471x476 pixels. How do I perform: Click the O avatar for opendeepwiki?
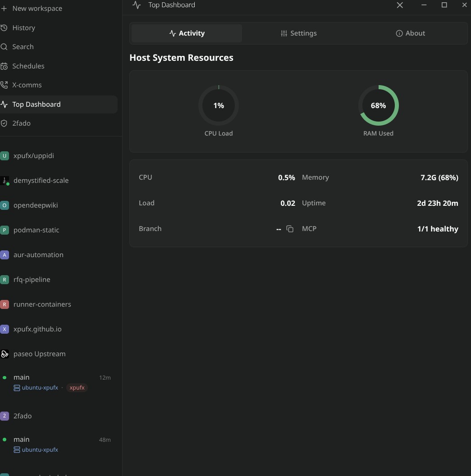click(4, 205)
